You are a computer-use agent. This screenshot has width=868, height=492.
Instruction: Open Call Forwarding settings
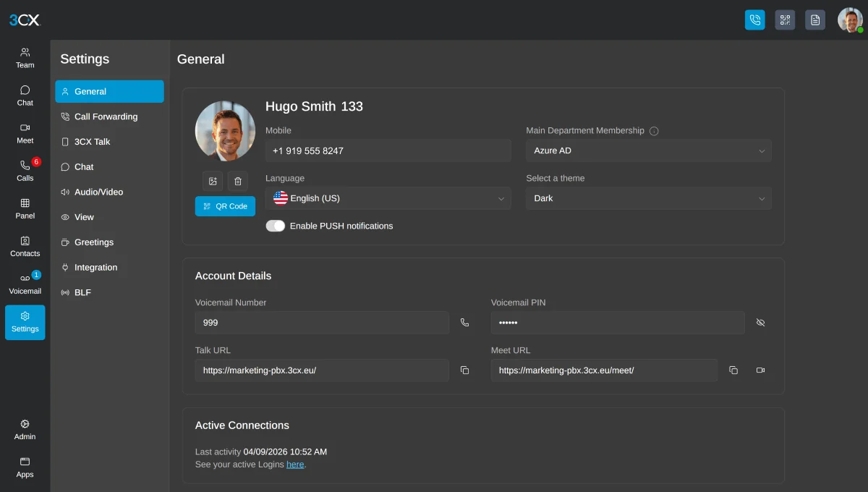coord(109,116)
